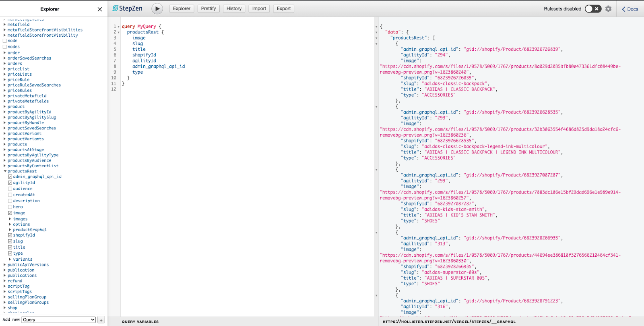Click the endpoint URL in status bar
Viewport: 644px width, 326px height.
(449, 322)
